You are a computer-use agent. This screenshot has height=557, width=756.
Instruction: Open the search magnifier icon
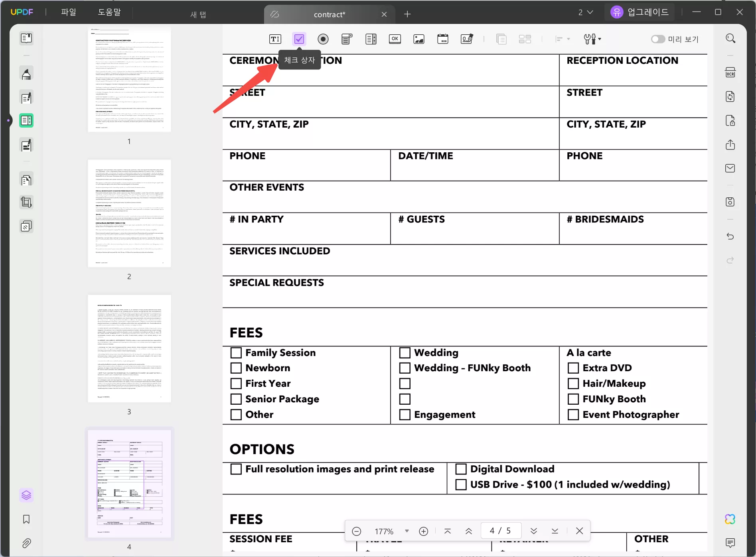click(x=730, y=38)
